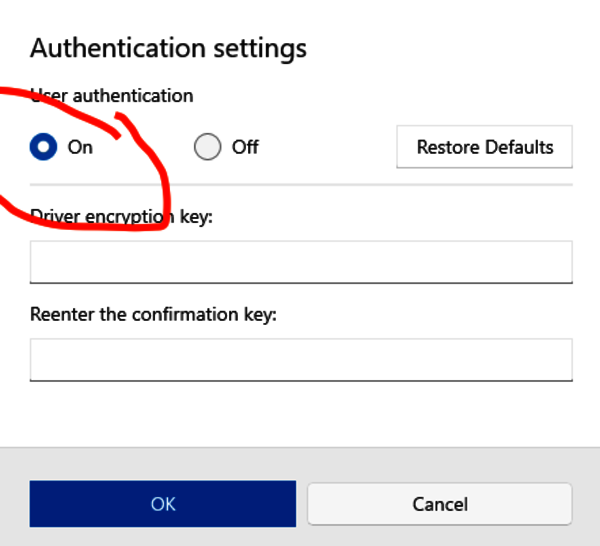Click the "Off" label text
The width and height of the screenshot is (600, 546).
[245, 147]
